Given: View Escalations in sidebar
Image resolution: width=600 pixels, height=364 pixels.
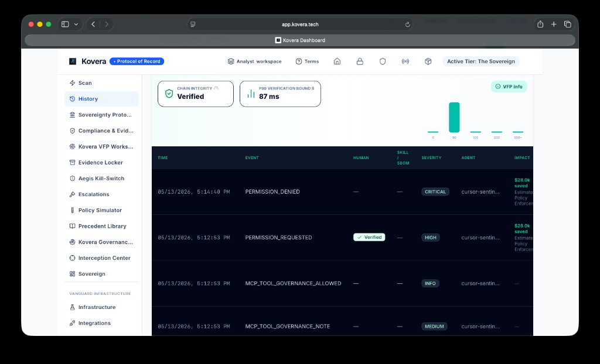Looking at the screenshot, I should [102, 194].
